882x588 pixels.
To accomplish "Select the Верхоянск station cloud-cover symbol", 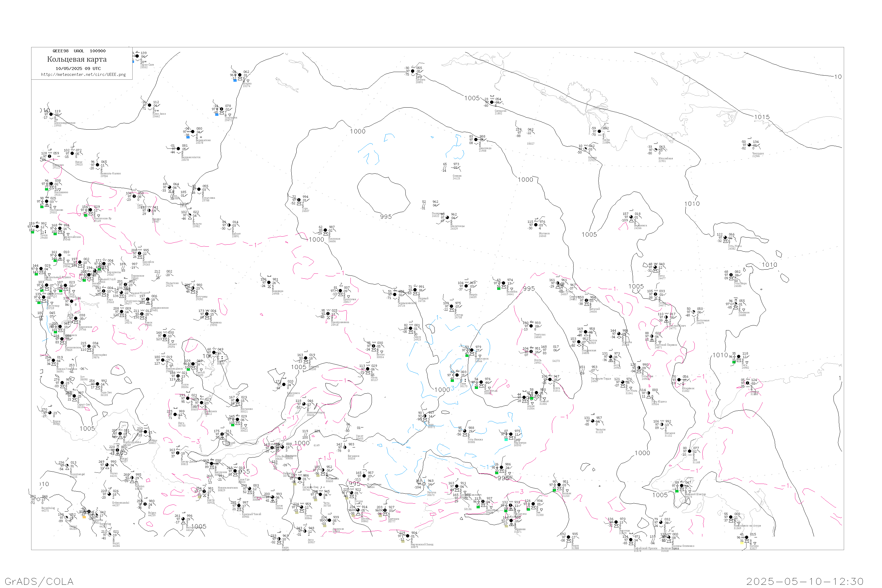I will [631, 217].
